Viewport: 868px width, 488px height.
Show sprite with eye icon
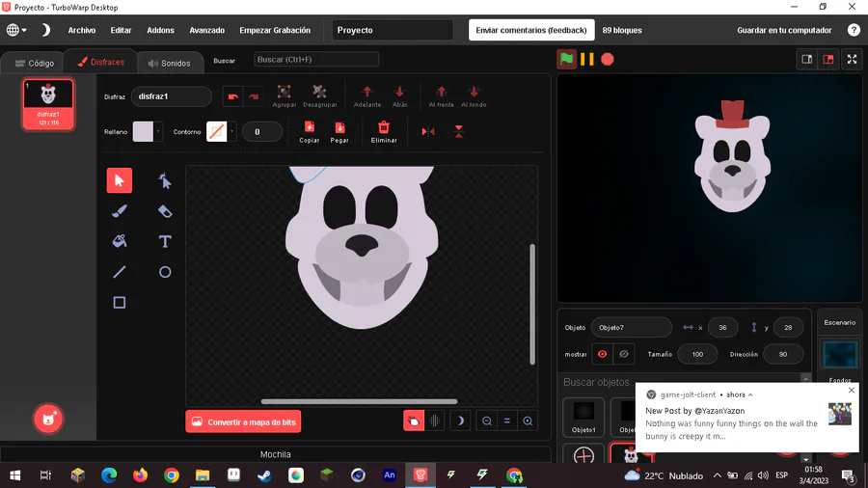602,354
